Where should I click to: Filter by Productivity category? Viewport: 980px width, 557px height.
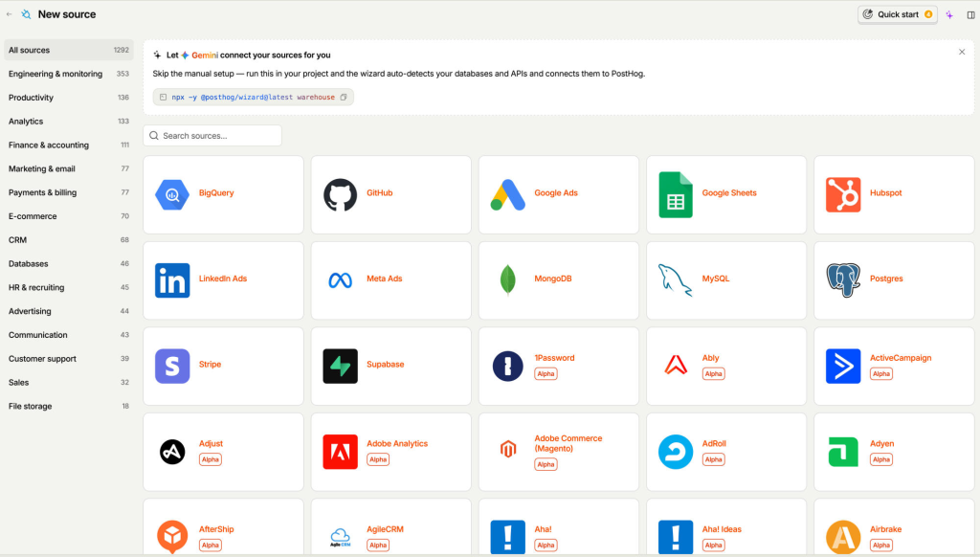pos(69,98)
